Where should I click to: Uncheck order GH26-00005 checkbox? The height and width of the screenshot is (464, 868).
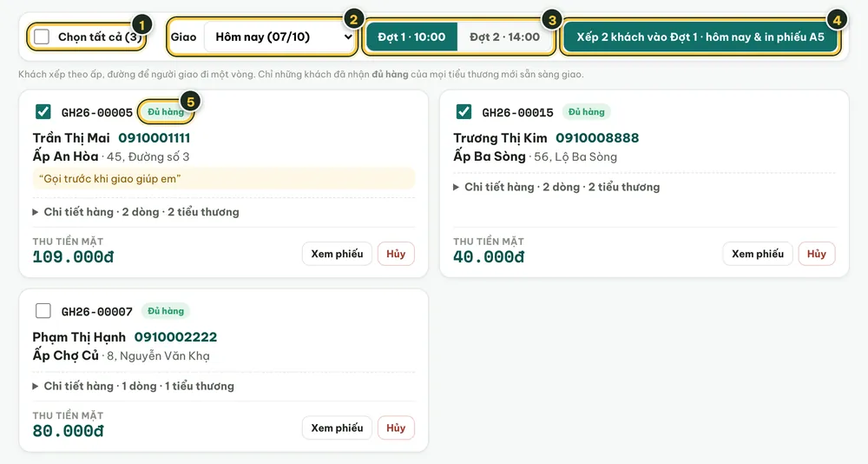[x=43, y=112]
